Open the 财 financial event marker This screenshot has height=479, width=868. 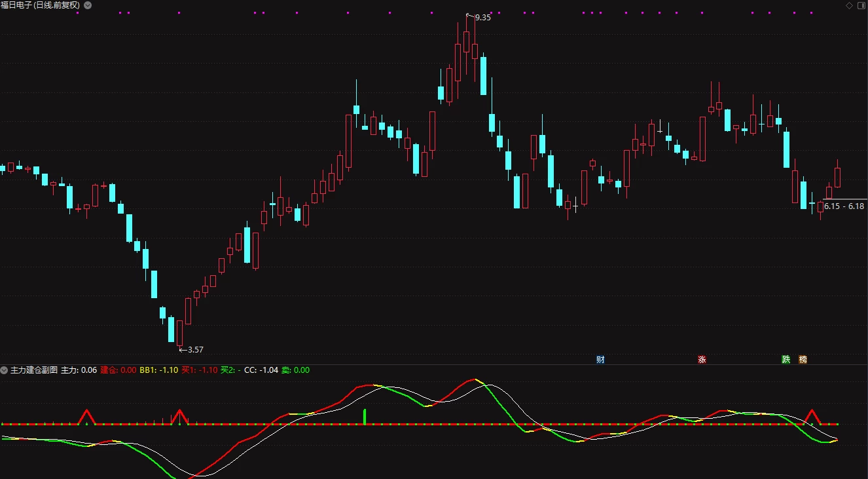pos(600,360)
